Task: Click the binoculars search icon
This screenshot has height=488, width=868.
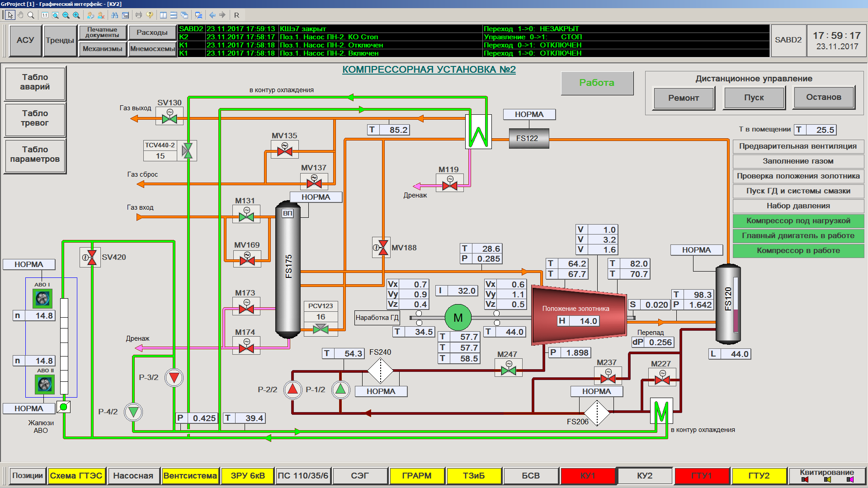Action: (x=114, y=15)
